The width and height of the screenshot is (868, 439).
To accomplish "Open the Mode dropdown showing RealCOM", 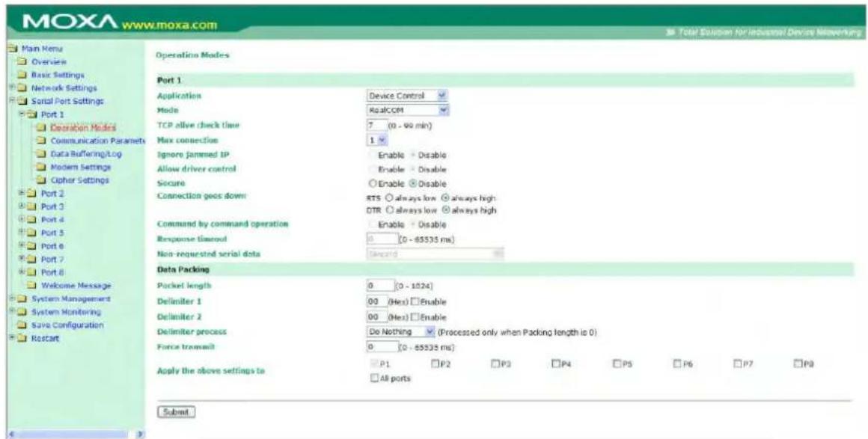I will coord(407,110).
